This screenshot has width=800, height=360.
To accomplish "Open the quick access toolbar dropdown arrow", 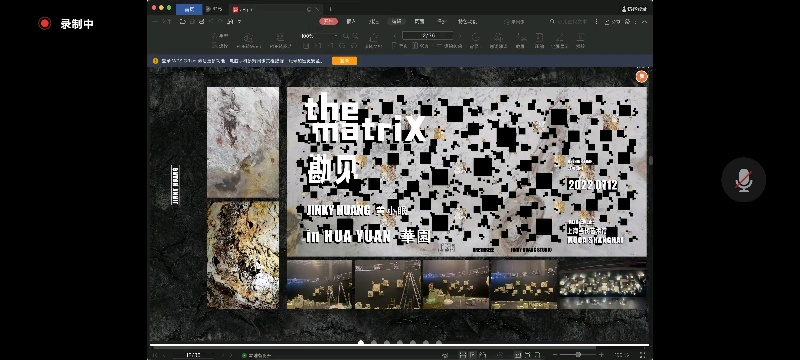I will [239, 21].
